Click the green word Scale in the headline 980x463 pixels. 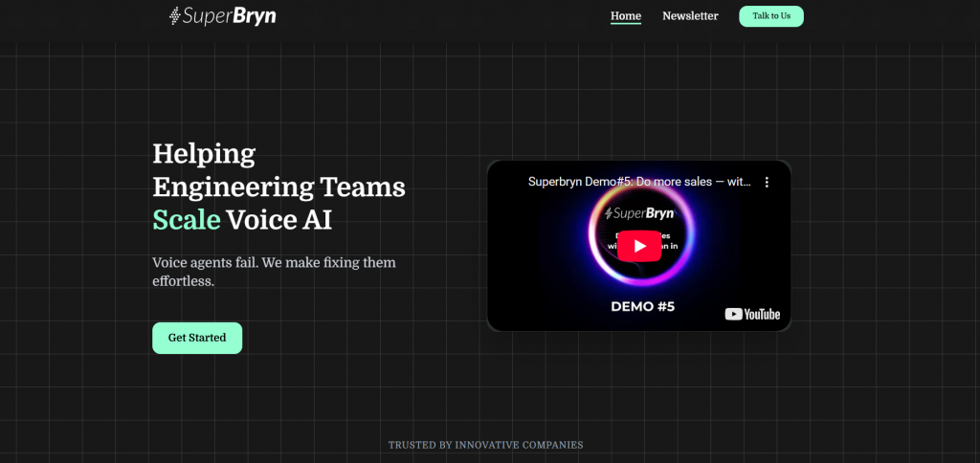coord(187,219)
